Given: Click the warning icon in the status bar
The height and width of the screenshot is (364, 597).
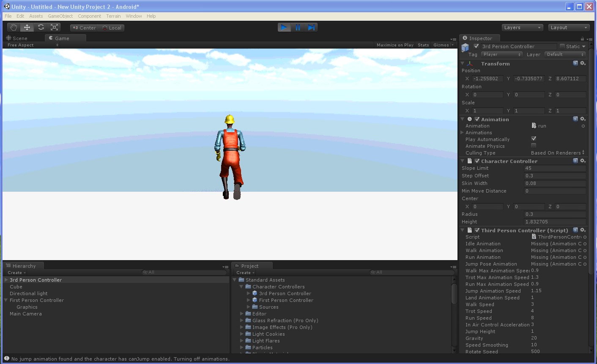Looking at the screenshot, I should point(6,359).
